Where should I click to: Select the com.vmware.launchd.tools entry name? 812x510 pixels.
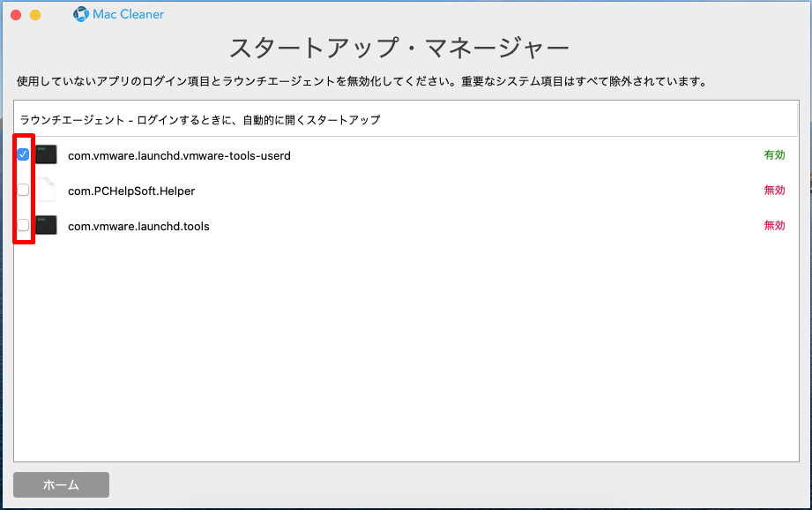coord(138,226)
